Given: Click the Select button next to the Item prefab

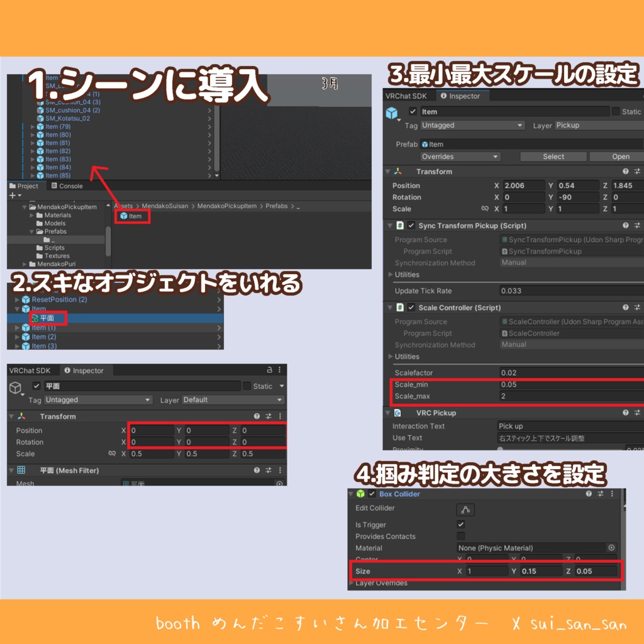Looking at the screenshot, I should [x=553, y=157].
